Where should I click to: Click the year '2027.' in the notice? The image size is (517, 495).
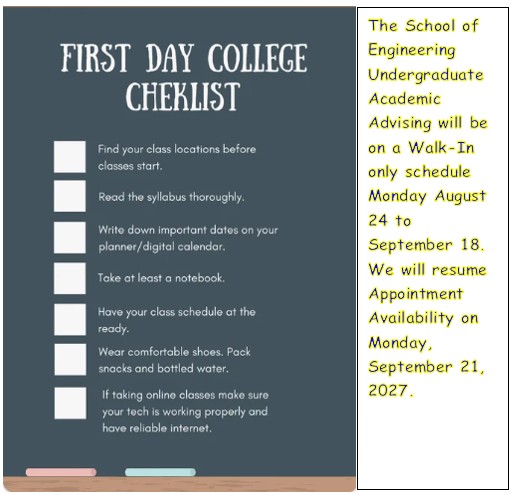391,390
